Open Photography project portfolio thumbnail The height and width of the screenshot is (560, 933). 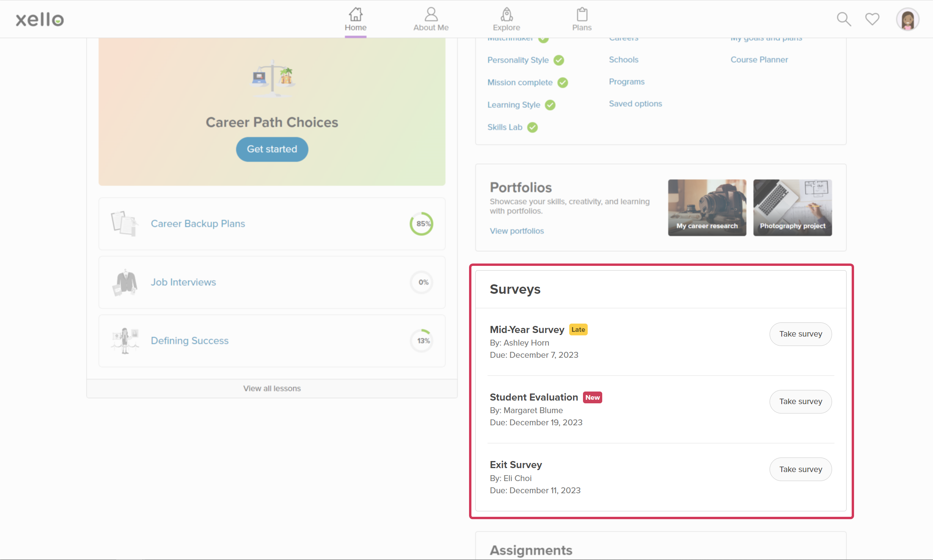pos(792,208)
